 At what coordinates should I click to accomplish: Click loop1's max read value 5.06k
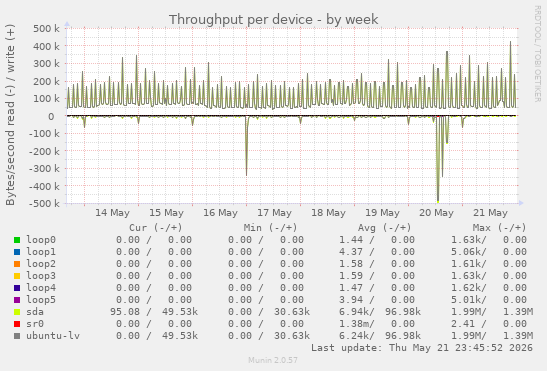coord(466,252)
